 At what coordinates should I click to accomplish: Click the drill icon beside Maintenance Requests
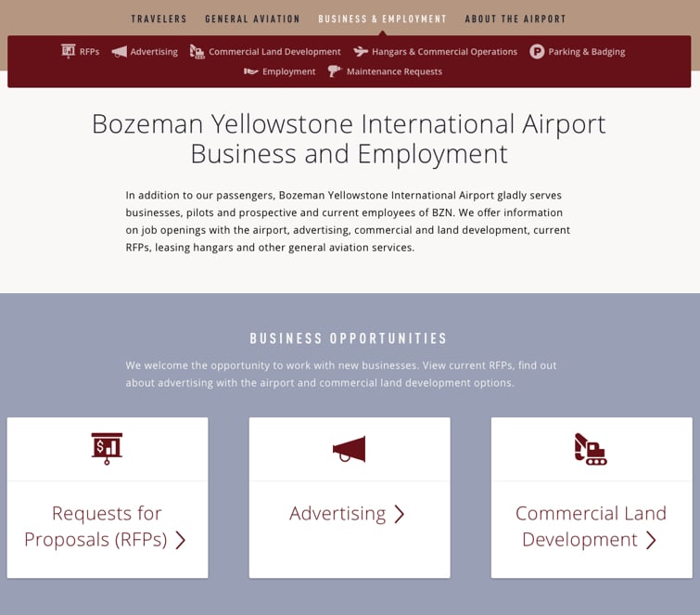tap(335, 71)
